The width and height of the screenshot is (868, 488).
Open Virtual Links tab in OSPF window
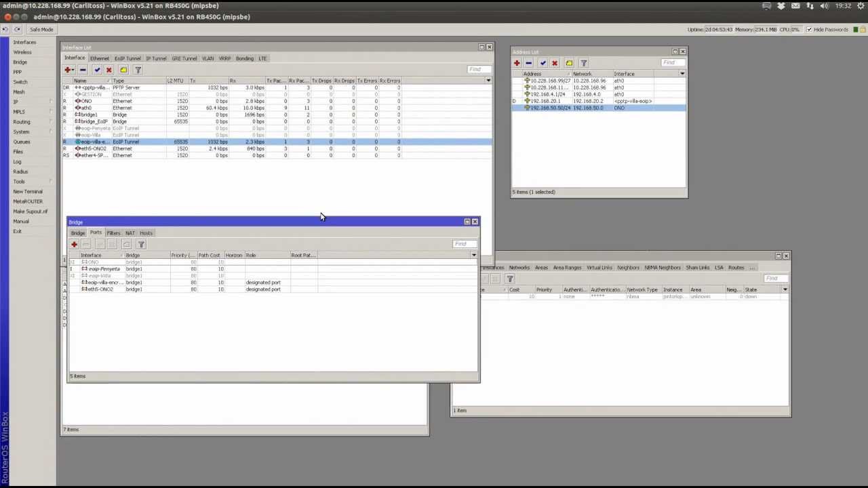599,268
